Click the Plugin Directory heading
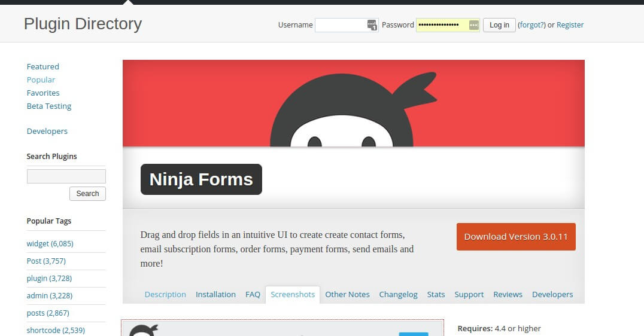Screen dimensions: 644x336 tap(83, 24)
